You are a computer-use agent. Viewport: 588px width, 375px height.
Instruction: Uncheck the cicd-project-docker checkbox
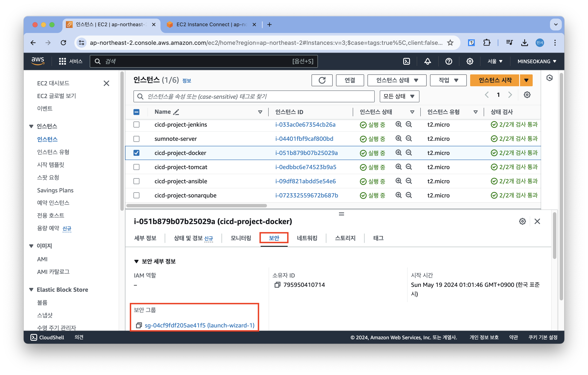(x=136, y=153)
